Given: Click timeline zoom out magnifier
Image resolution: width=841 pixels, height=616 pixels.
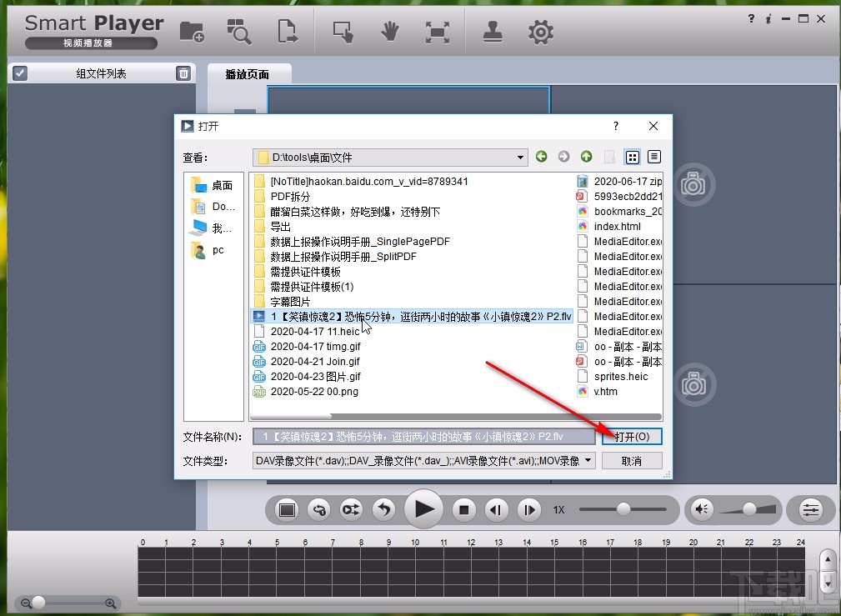Looking at the screenshot, I should pos(25,603).
